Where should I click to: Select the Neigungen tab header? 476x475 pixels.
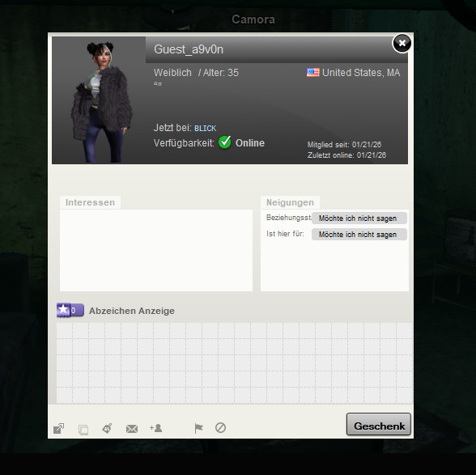coord(290,202)
